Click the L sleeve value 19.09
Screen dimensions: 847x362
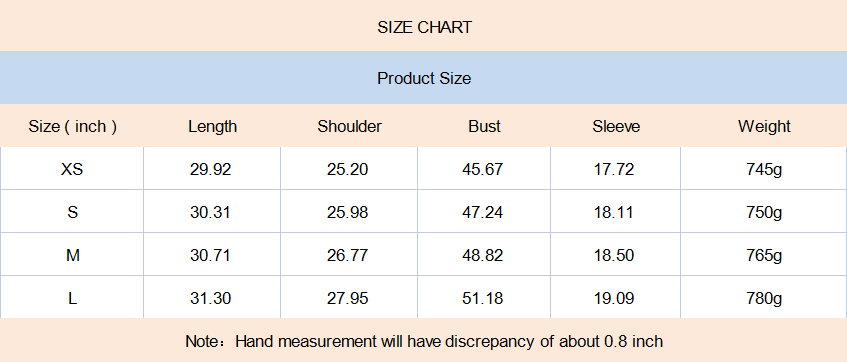614,298
